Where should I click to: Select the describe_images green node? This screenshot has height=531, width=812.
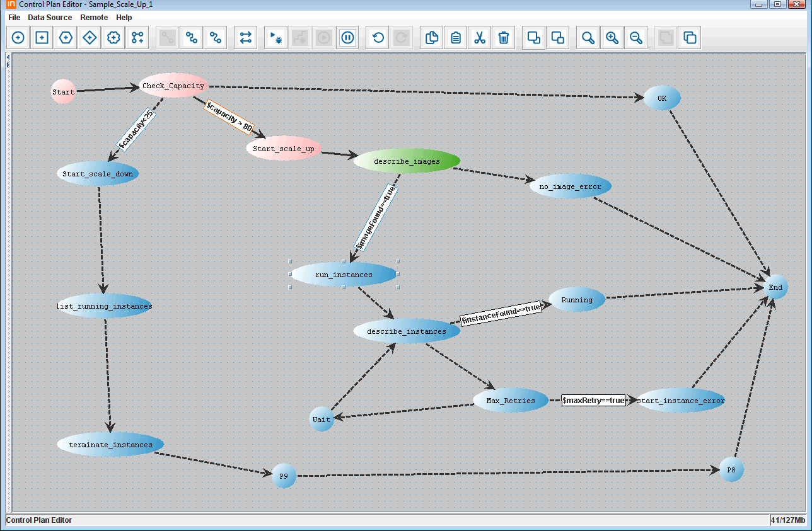(x=407, y=161)
